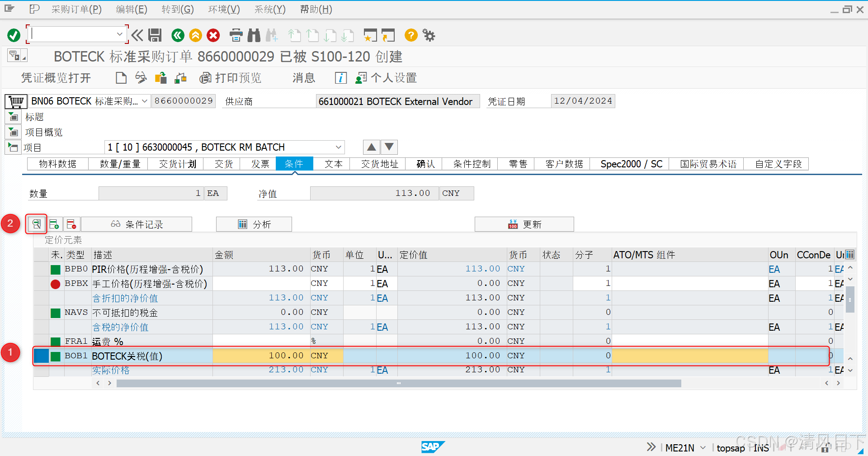
Task: Click the next item down-triangle button
Action: coord(389,147)
